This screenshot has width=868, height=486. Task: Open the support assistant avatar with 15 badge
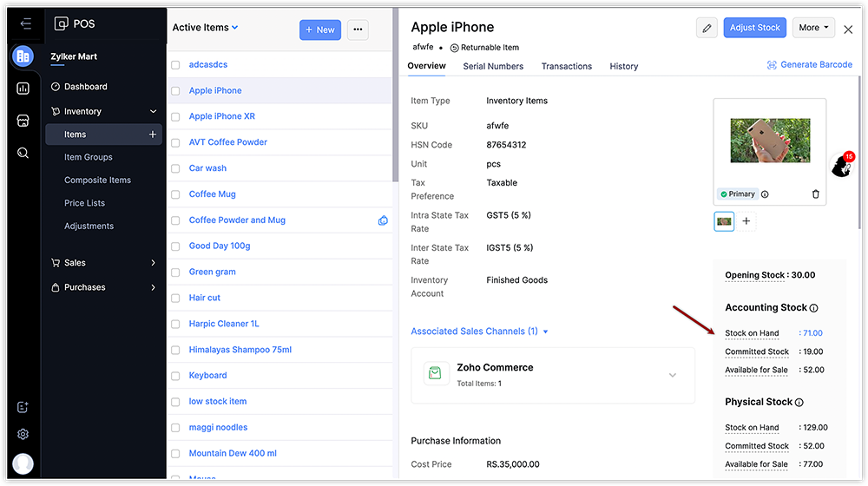point(842,165)
